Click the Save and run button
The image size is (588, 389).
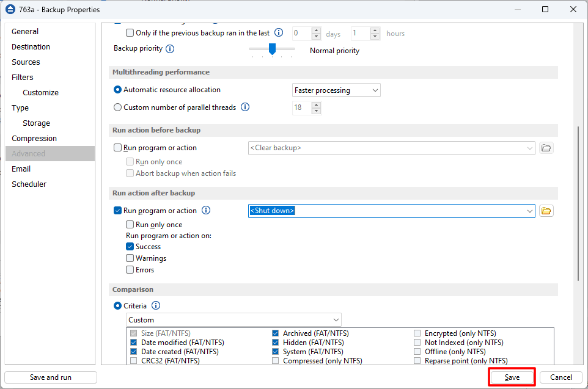tap(50, 377)
